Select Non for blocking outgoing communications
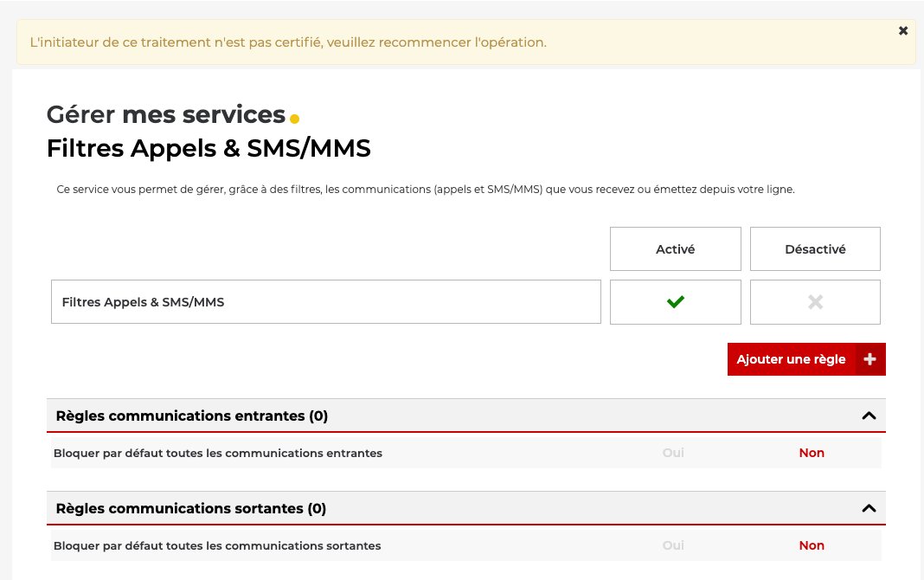Screen dimensions: 924x580 coord(812,545)
